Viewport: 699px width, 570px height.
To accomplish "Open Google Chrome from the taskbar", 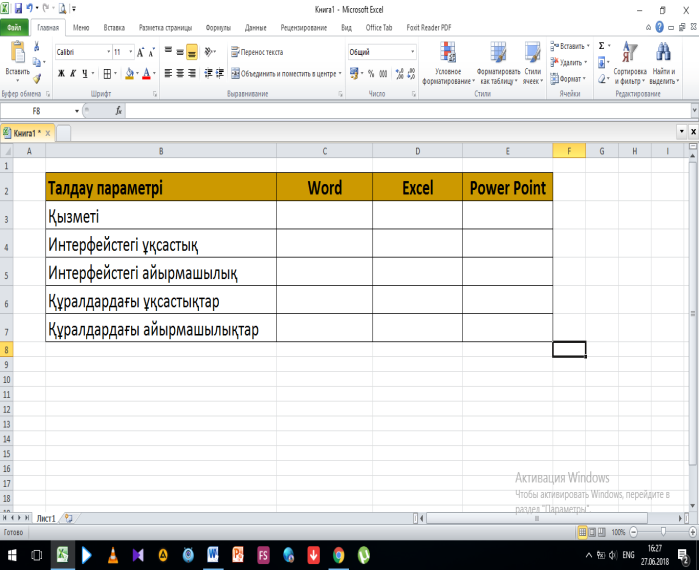I will pyautogui.click(x=339, y=555).
